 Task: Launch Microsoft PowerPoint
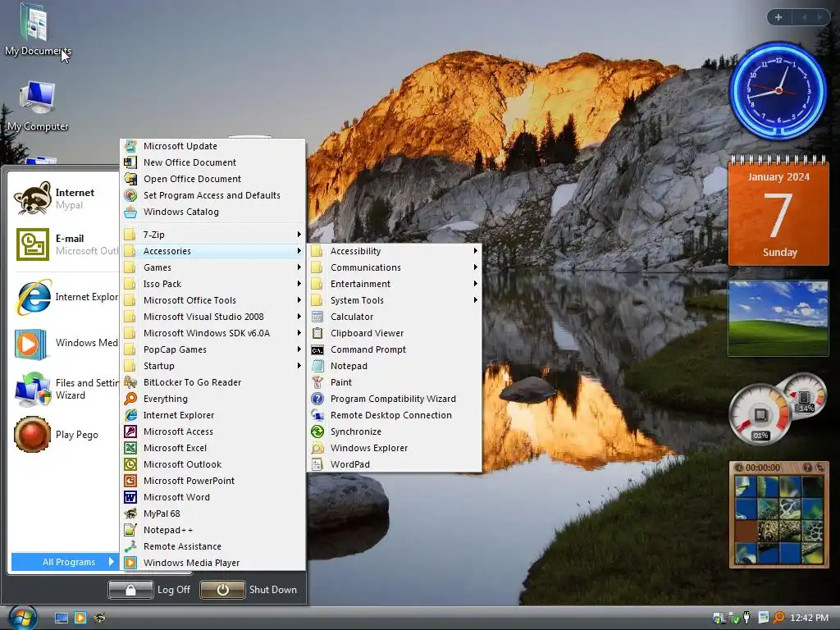(212, 481)
